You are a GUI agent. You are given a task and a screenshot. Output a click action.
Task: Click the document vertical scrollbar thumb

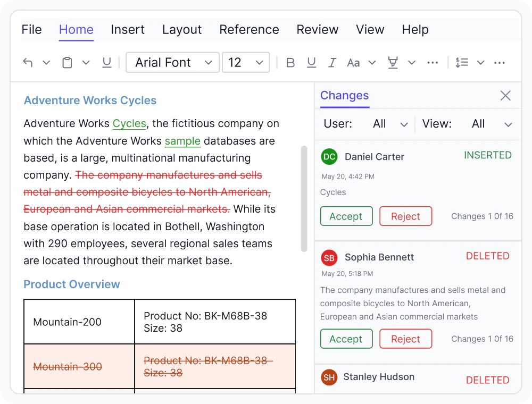coord(304,199)
